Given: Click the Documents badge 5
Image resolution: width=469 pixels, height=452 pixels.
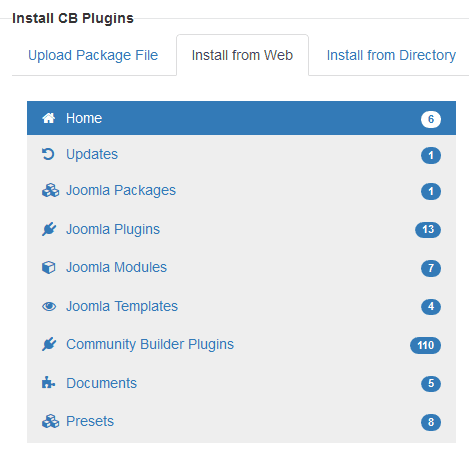Looking at the screenshot, I should coord(431,384).
